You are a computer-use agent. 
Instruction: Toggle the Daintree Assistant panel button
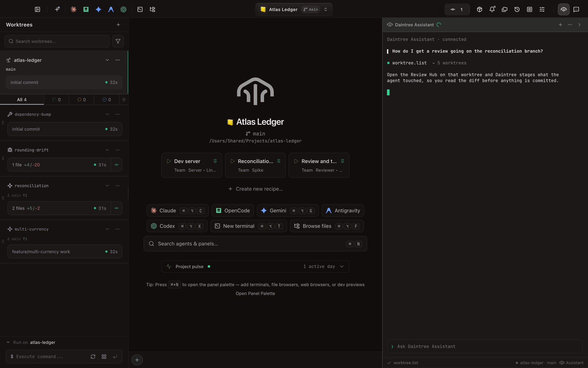(564, 10)
